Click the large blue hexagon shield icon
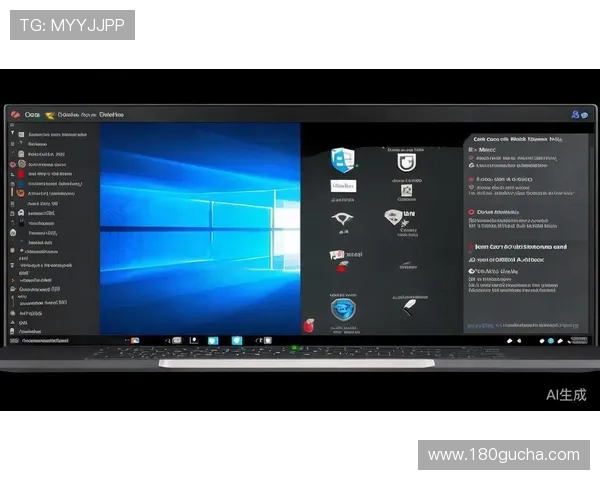This screenshot has width=600, height=480. (343, 310)
